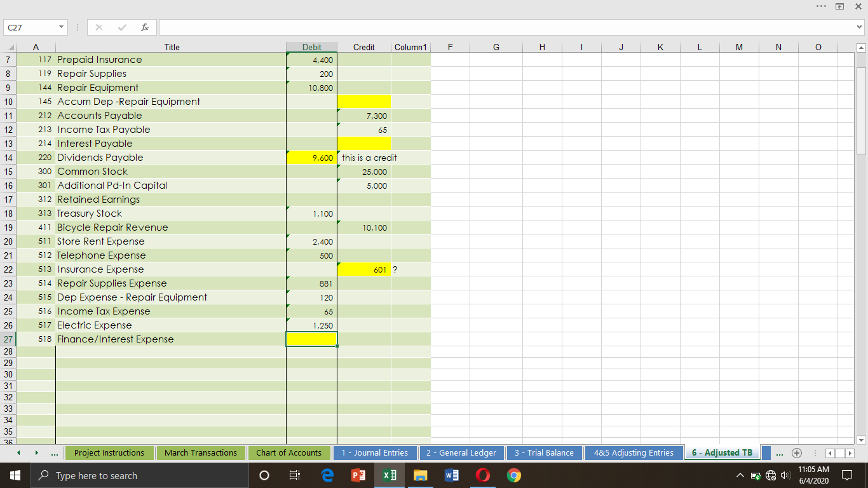Cancel the formula bar entry
The image size is (868, 488).
pos(99,27)
